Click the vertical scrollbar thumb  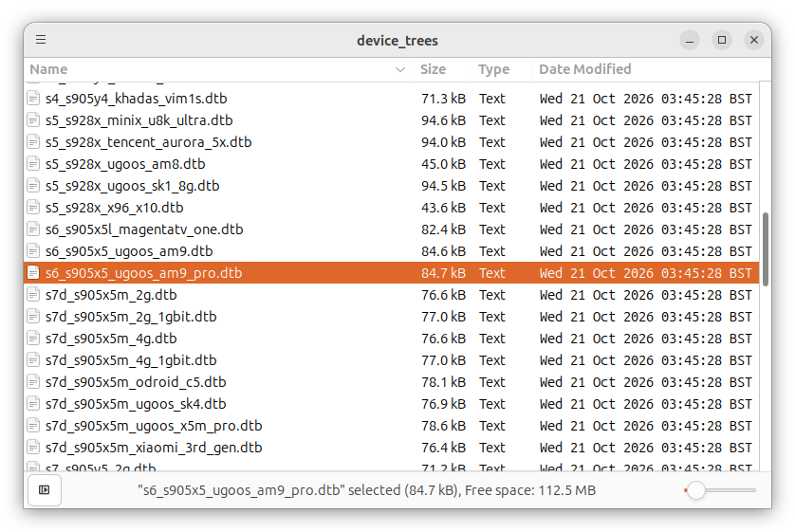(765, 249)
